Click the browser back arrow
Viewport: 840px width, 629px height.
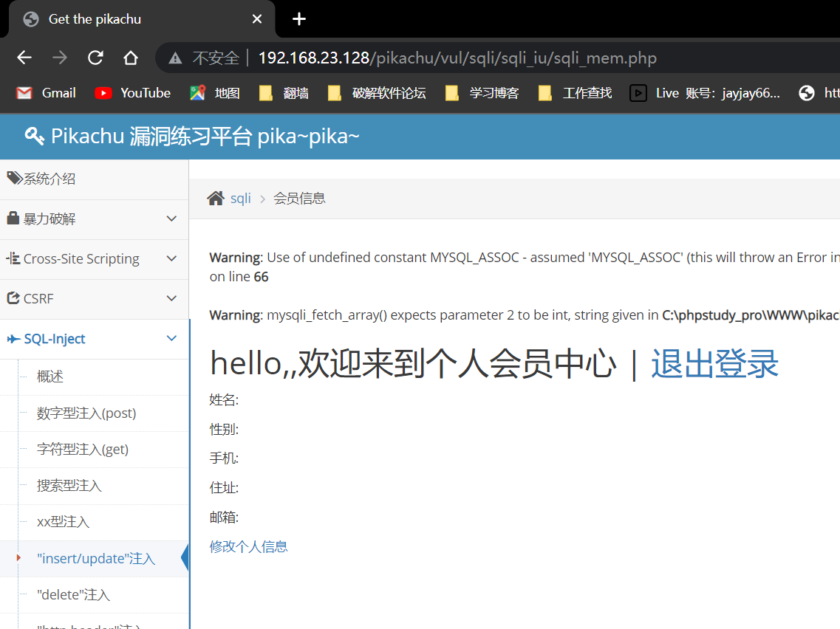[24, 58]
